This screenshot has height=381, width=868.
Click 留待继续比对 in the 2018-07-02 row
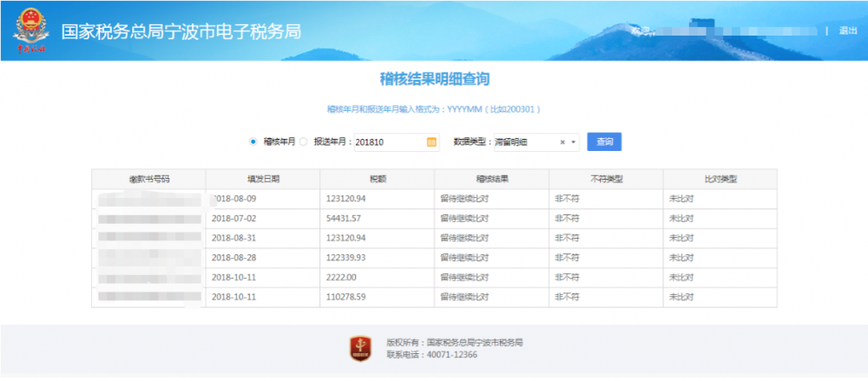[x=464, y=219]
